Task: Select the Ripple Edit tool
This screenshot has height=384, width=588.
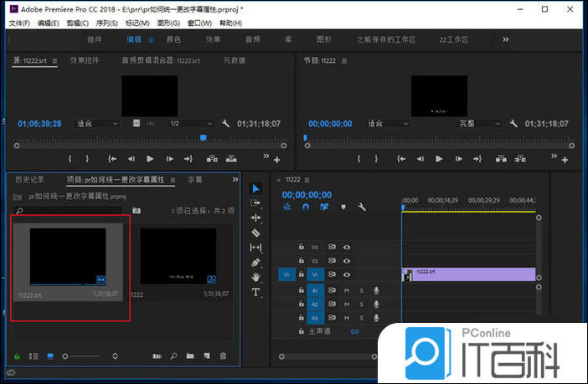Action: click(x=256, y=218)
